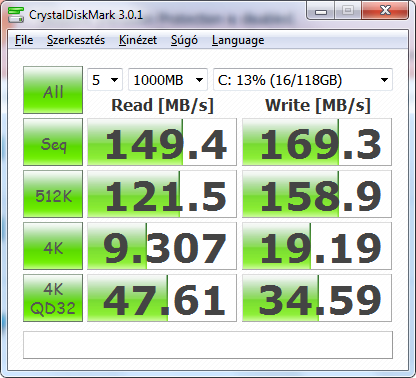
Task: Click the 4K QD32 write result 34.59
Action: coord(317,298)
